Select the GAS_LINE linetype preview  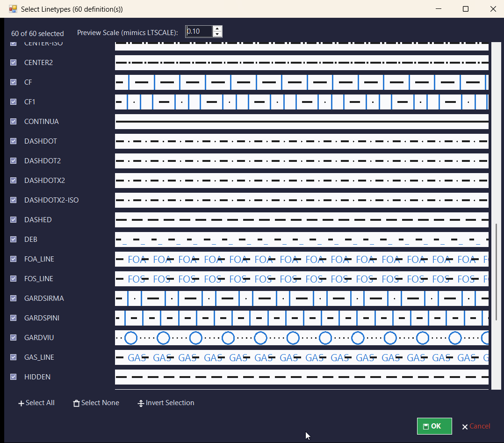(302, 357)
